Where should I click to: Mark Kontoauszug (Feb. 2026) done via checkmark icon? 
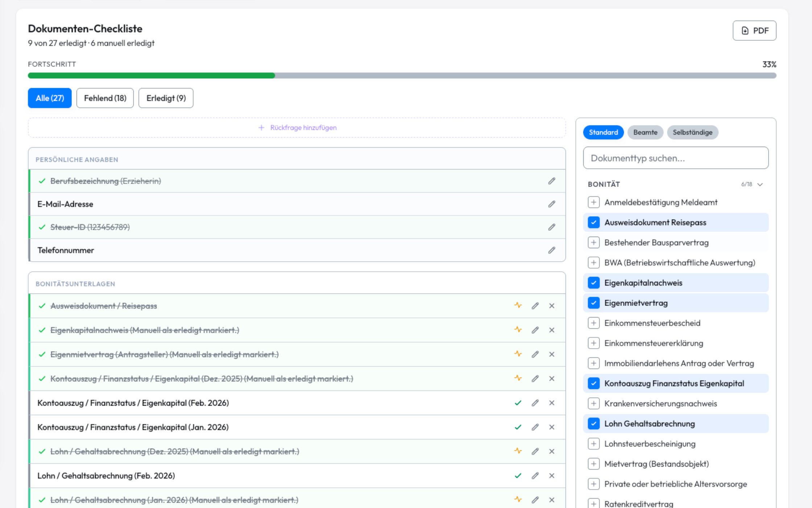518,403
